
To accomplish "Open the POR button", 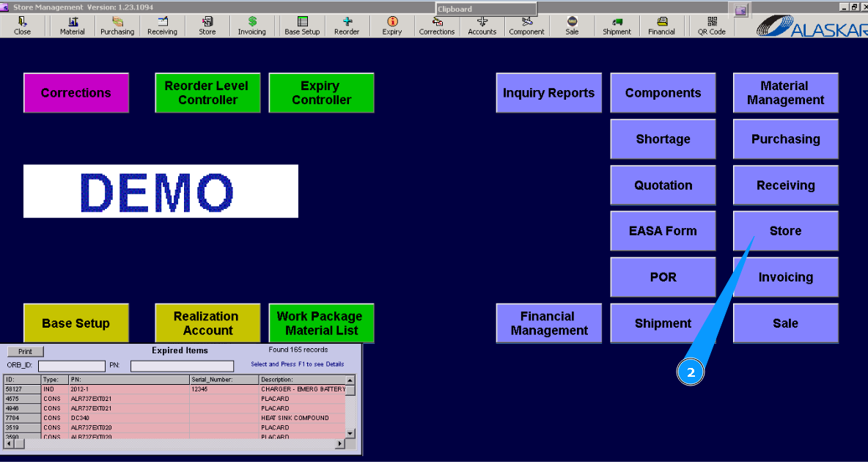I will point(663,277).
